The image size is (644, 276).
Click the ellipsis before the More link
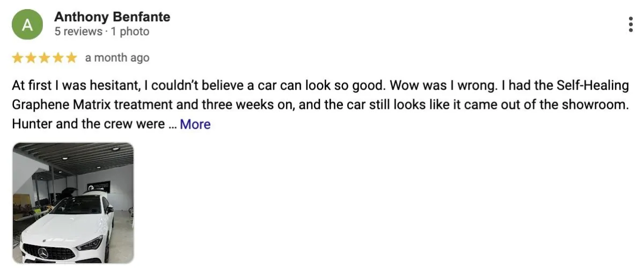pyautogui.click(x=172, y=125)
